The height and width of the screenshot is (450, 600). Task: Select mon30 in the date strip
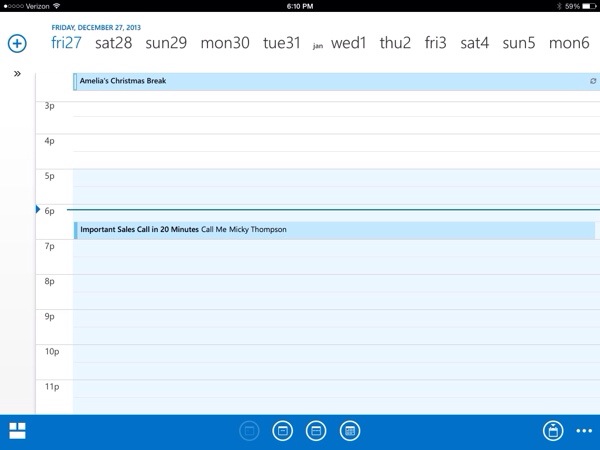[x=225, y=42]
